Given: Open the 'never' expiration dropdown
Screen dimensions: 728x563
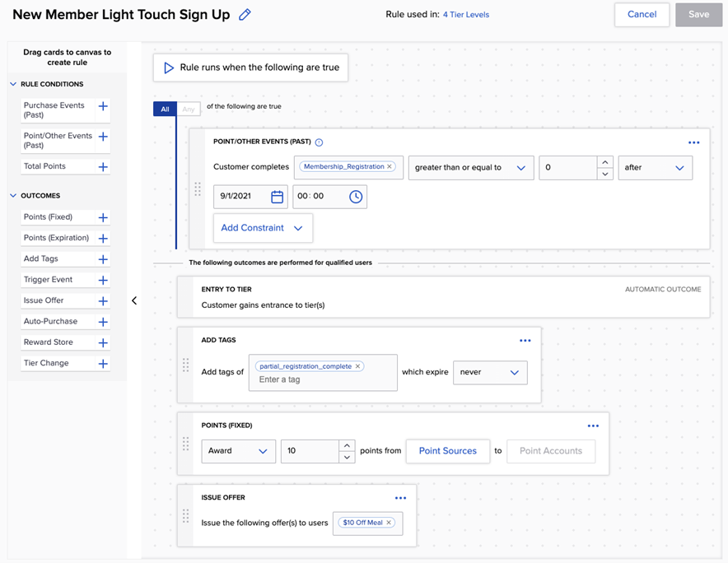Looking at the screenshot, I should click(490, 372).
